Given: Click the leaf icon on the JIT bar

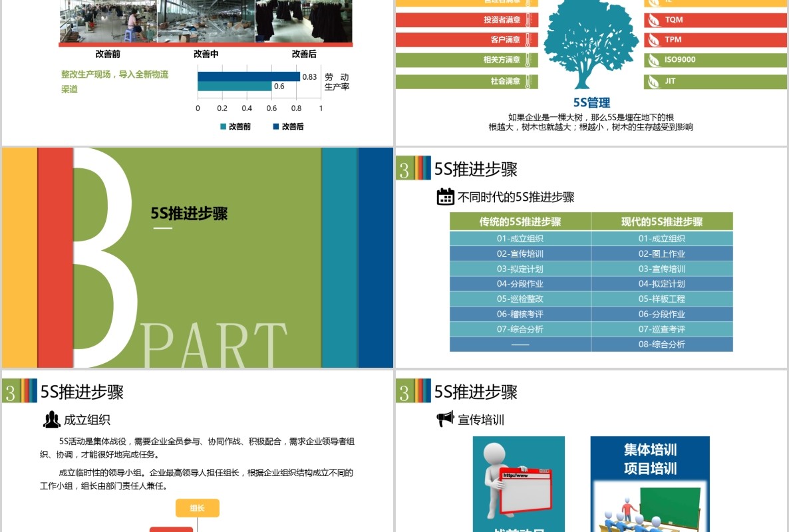Looking at the screenshot, I should tap(654, 81).
